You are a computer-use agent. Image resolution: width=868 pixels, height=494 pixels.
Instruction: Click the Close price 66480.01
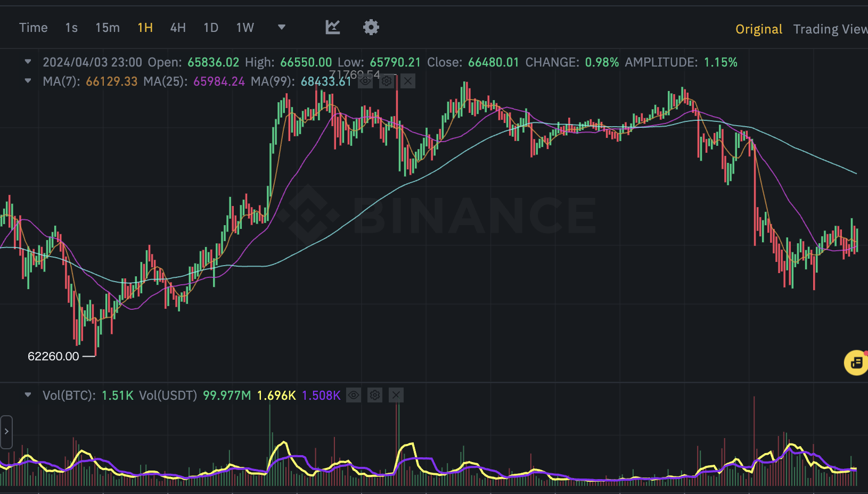pos(494,62)
